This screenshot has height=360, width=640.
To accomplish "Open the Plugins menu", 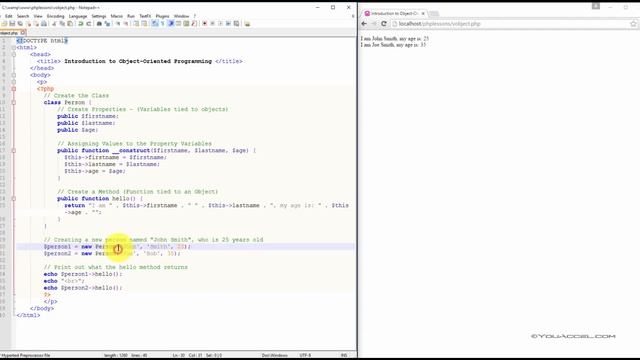I will (x=162, y=16).
